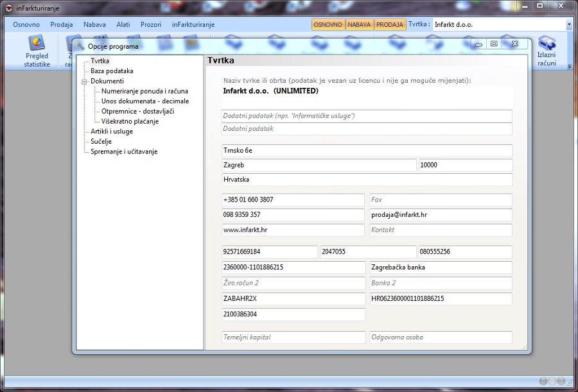Click the field containing 2100386304
Viewport: 578px width, 392px height.
click(293, 314)
